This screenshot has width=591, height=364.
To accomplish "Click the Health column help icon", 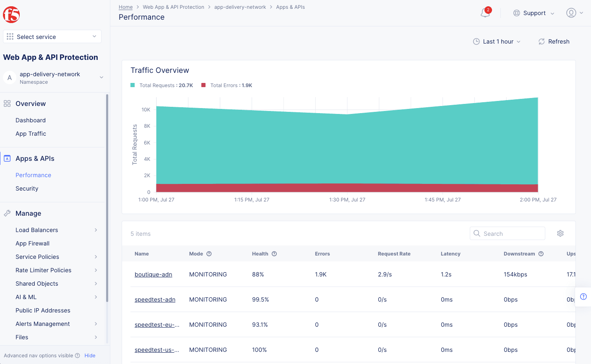I will pos(274,254).
